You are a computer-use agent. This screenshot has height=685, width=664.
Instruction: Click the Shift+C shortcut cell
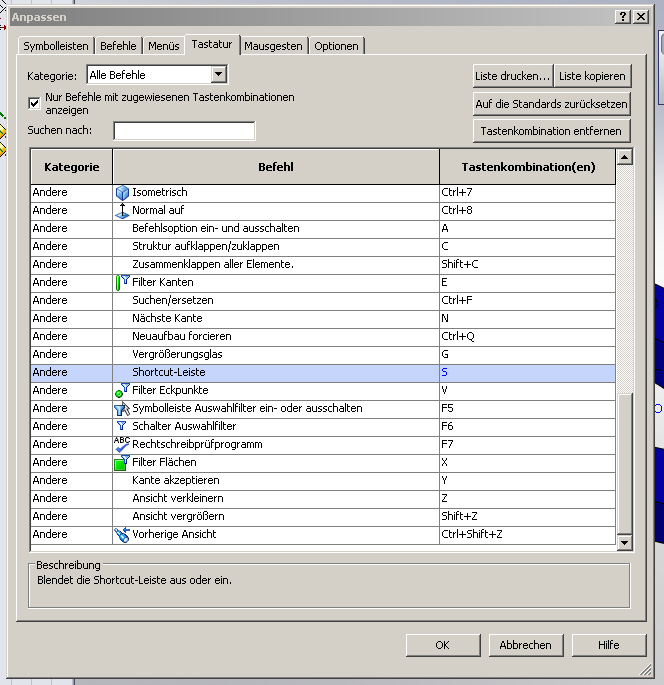click(x=527, y=264)
